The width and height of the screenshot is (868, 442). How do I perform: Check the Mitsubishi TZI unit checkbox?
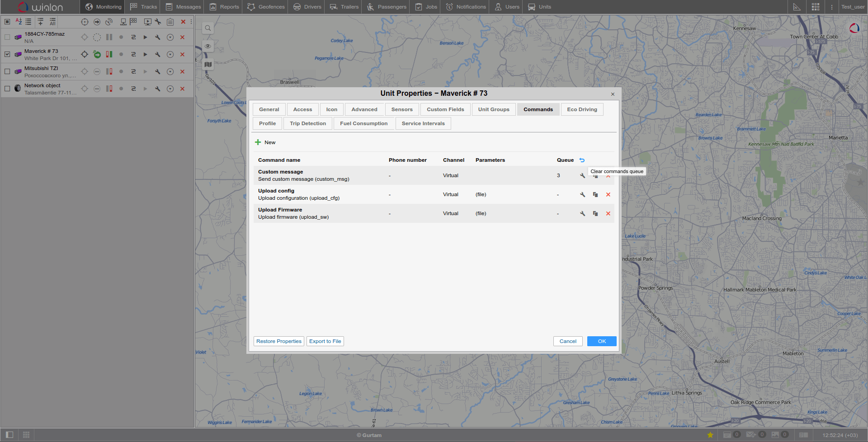[7, 71]
